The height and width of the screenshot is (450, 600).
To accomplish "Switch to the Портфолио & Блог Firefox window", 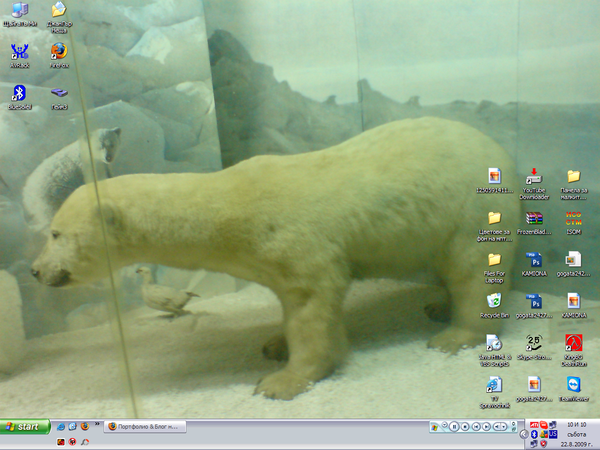I will tap(145, 427).
